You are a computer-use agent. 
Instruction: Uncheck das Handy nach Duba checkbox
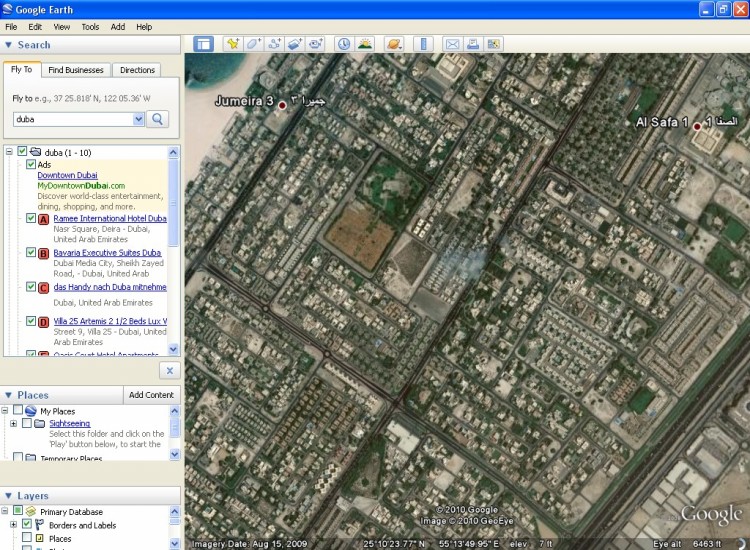(x=31, y=286)
